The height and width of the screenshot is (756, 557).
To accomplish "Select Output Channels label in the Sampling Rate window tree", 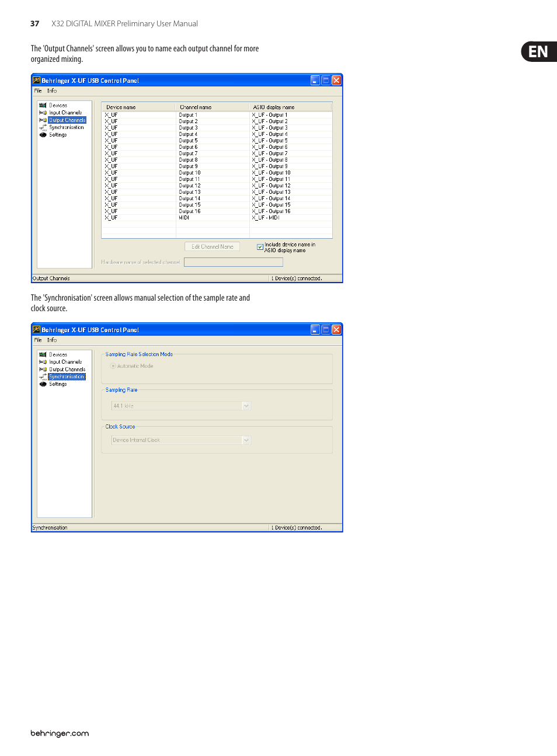I will 67,370.
